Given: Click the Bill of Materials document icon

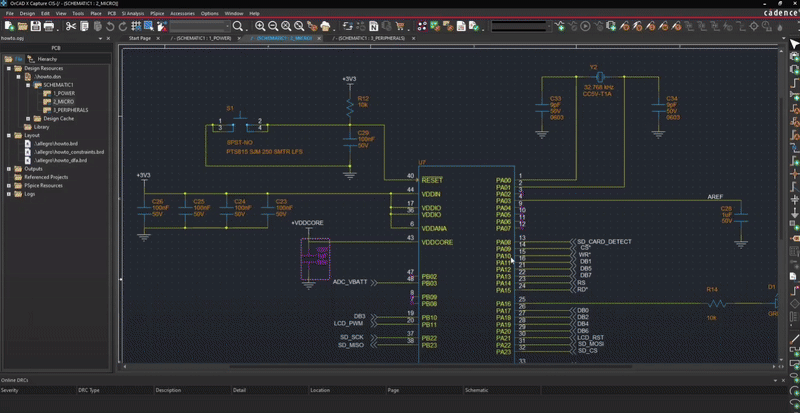Looking at the screenshot, I should 461,26.
